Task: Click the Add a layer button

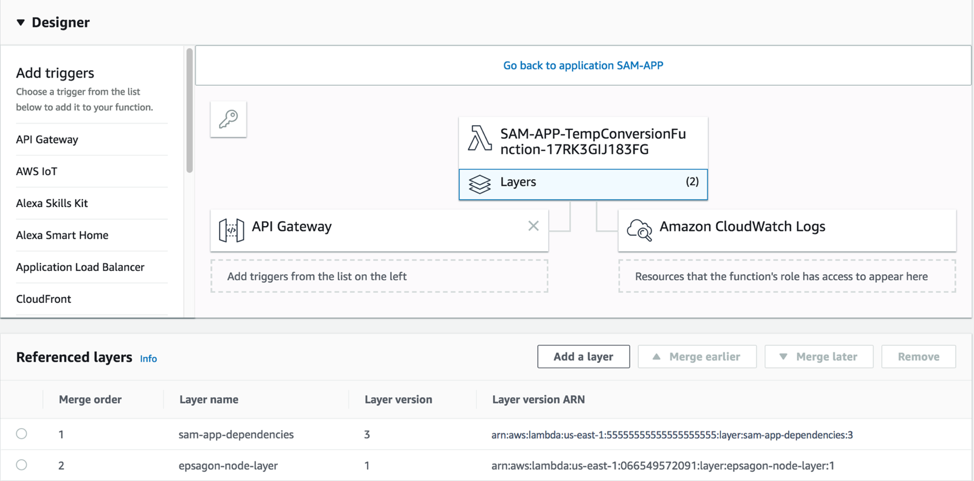Action: point(583,357)
